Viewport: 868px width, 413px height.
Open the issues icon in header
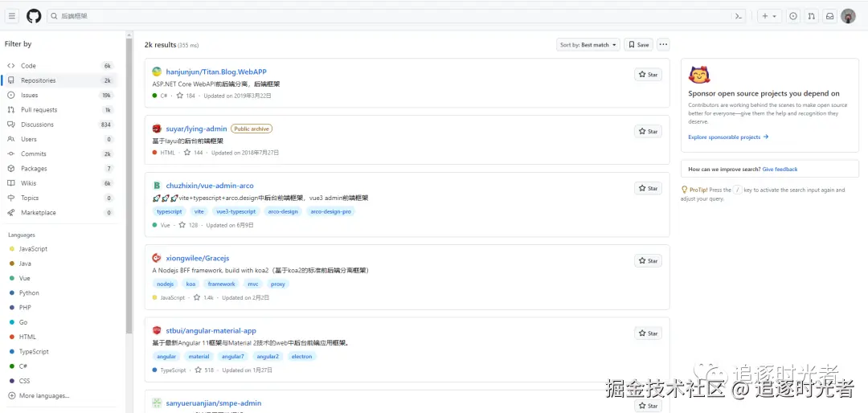pyautogui.click(x=793, y=16)
